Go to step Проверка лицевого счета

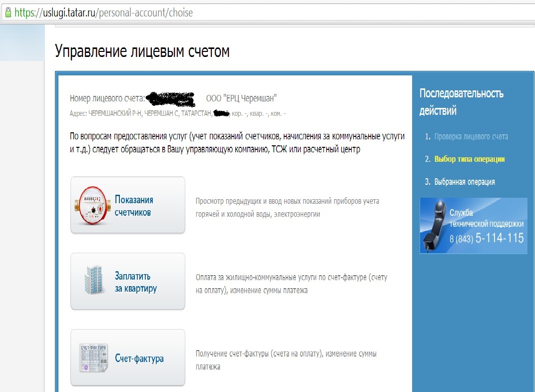[471, 136]
